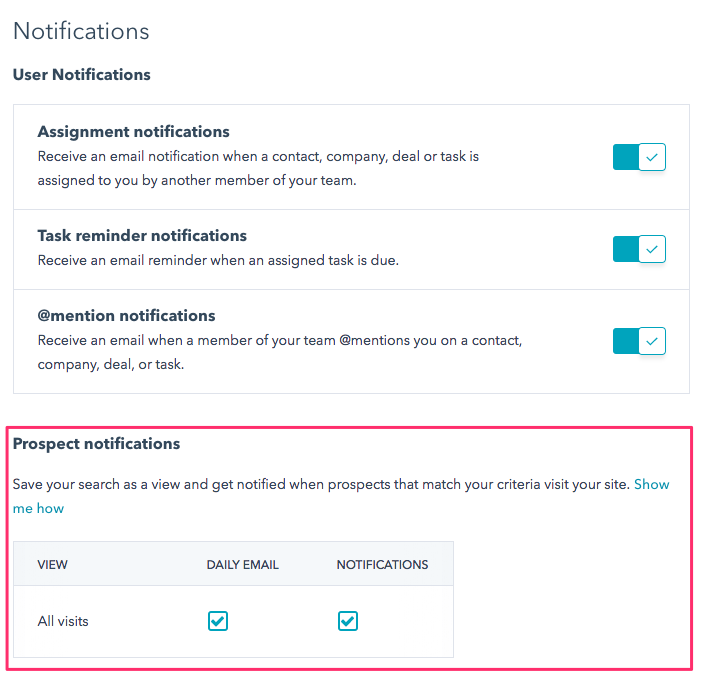706x682 pixels.
Task: Click the 'Task reminder notifications' title text
Action: click(142, 236)
